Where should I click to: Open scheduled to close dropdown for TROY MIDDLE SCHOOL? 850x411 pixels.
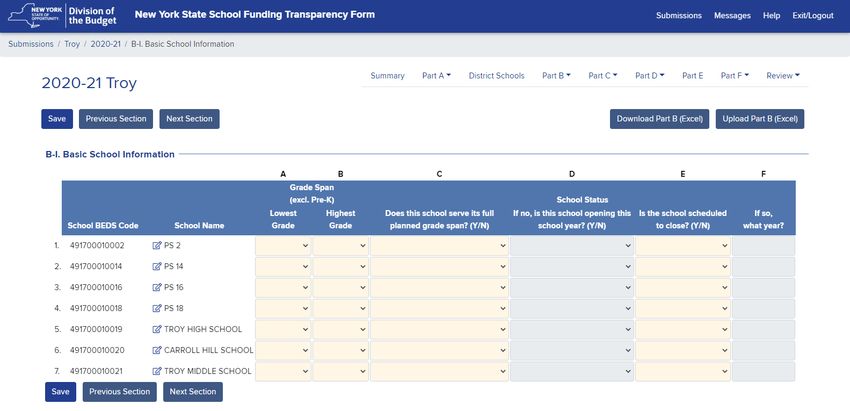(x=682, y=371)
